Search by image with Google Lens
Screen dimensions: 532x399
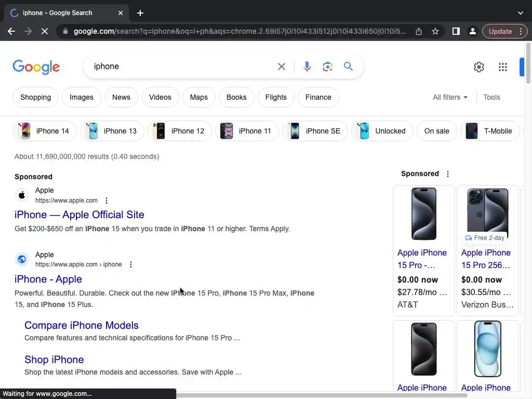[327, 66]
